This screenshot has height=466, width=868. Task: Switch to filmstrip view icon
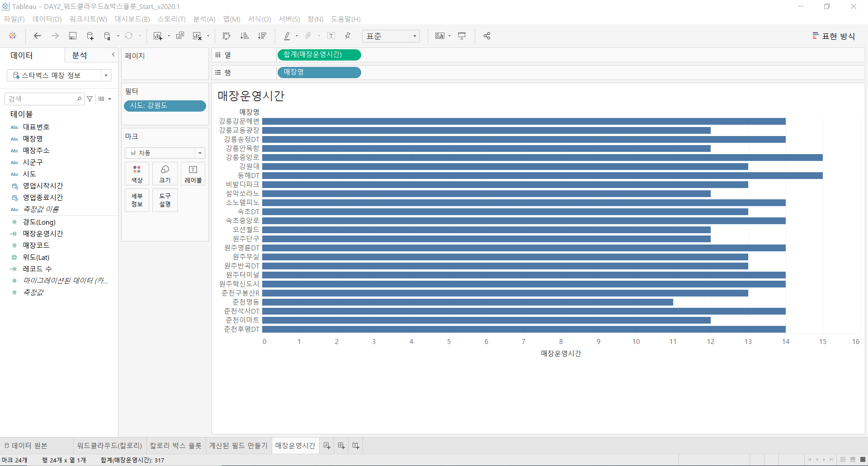(853, 460)
